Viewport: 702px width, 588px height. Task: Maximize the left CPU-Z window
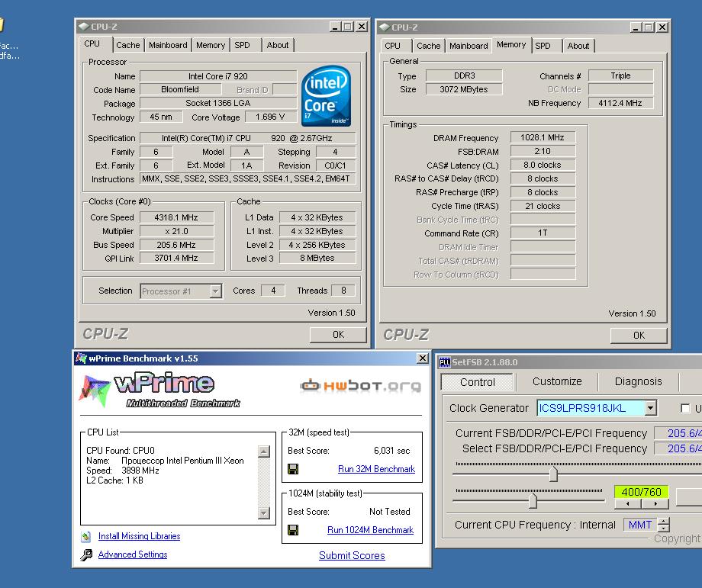(348, 27)
